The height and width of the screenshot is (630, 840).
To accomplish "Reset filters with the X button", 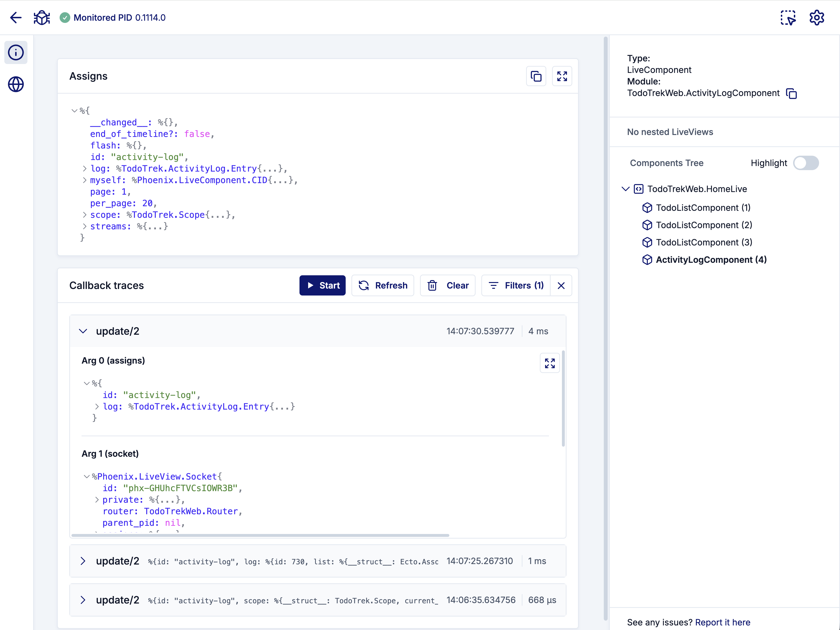I will tap(561, 285).
